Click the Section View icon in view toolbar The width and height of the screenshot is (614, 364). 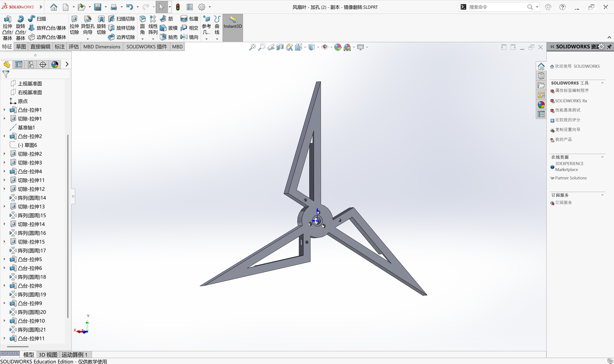coord(280,47)
